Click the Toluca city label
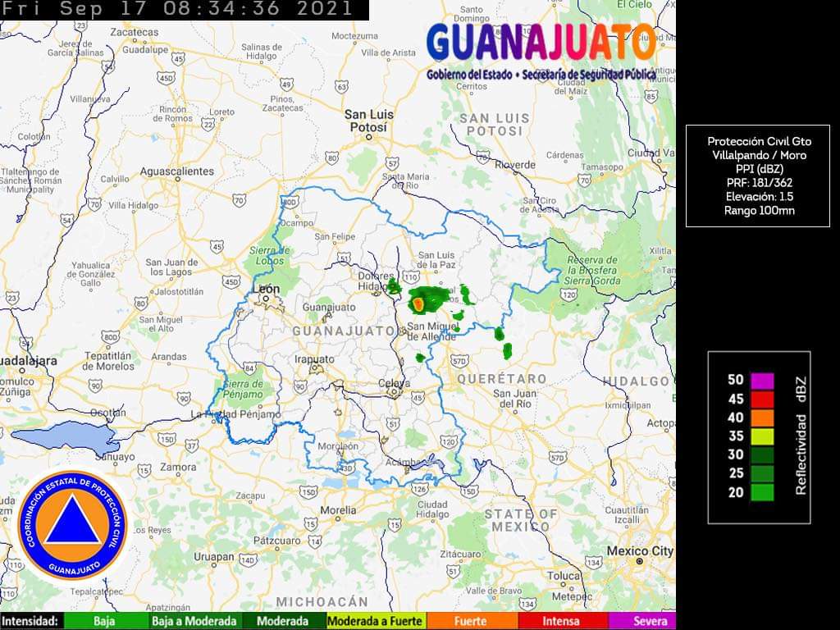Screen dimensions: 840x630 tap(563, 576)
